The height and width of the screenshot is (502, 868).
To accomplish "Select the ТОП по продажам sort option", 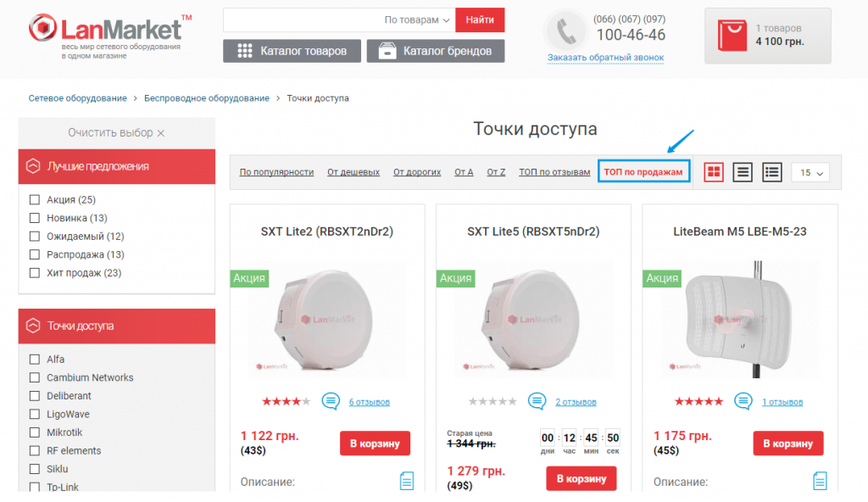I will click(643, 171).
